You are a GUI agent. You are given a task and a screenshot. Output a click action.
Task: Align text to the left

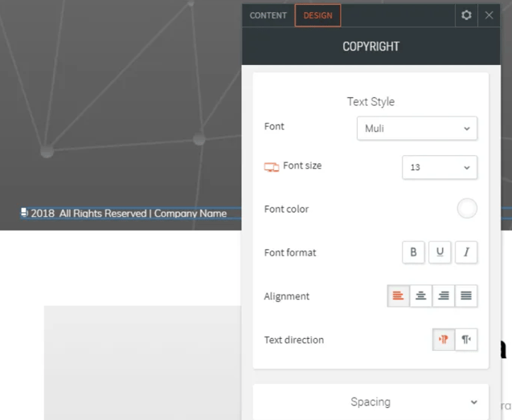click(x=398, y=296)
